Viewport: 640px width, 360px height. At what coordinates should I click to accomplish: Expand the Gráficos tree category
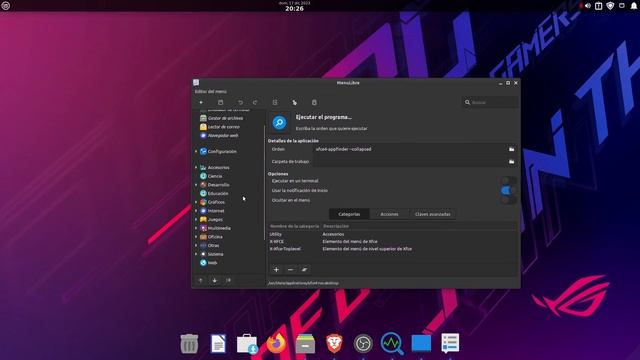[196, 202]
